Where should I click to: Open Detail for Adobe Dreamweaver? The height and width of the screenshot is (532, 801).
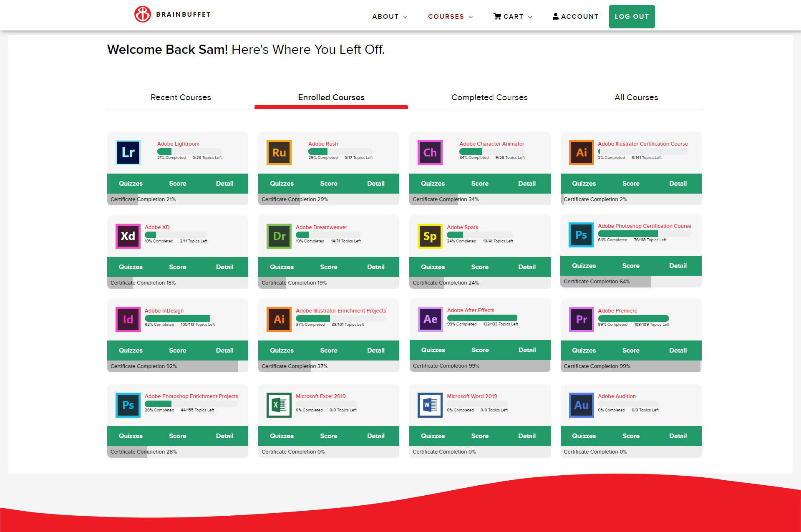pyautogui.click(x=376, y=267)
